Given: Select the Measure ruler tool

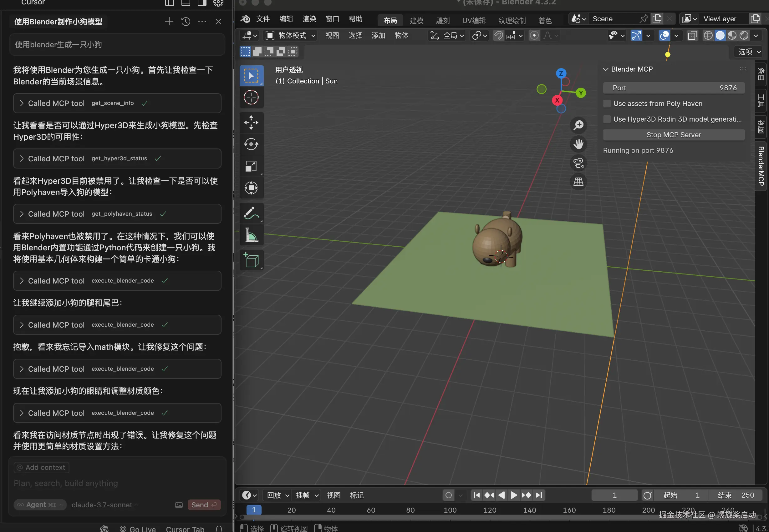Looking at the screenshot, I should tap(251, 235).
